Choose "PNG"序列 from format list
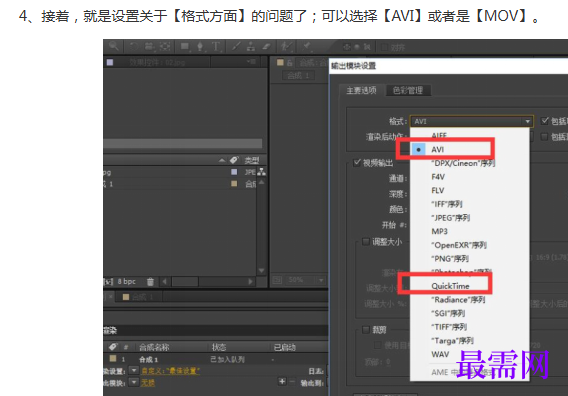This screenshot has height=396, width=568. pyautogui.click(x=450, y=259)
